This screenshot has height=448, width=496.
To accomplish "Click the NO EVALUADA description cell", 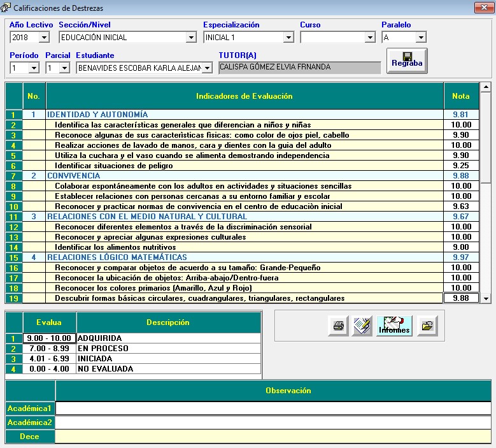I will (169, 368).
